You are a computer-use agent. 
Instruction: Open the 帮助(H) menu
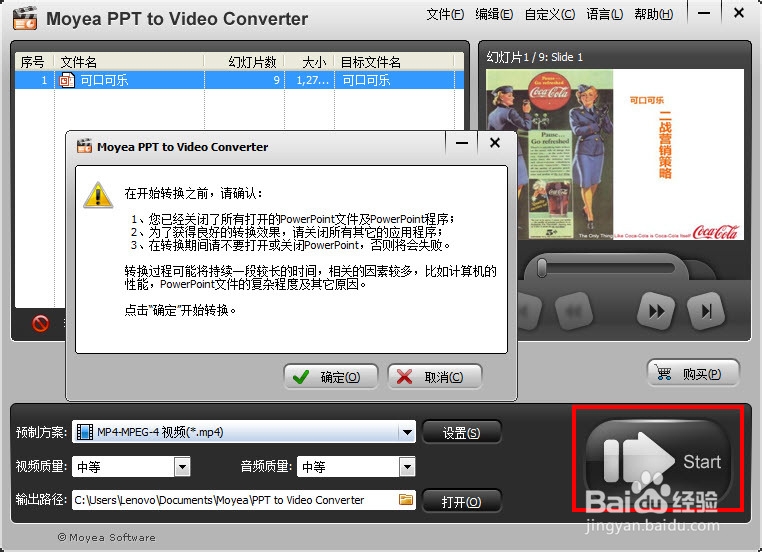point(654,15)
